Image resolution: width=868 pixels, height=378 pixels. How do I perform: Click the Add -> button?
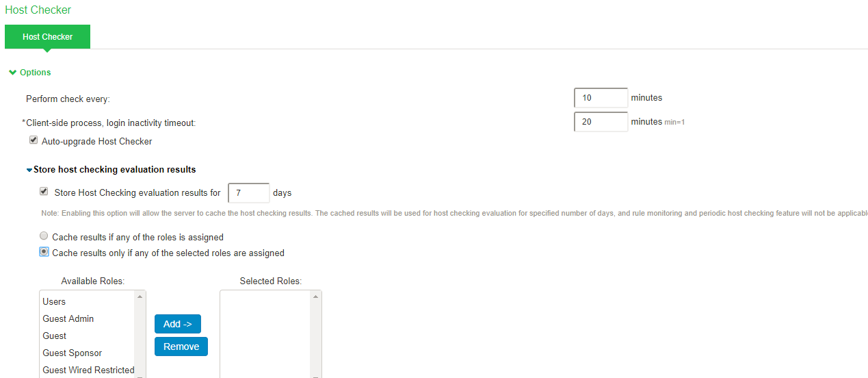(x=178, y=324)
